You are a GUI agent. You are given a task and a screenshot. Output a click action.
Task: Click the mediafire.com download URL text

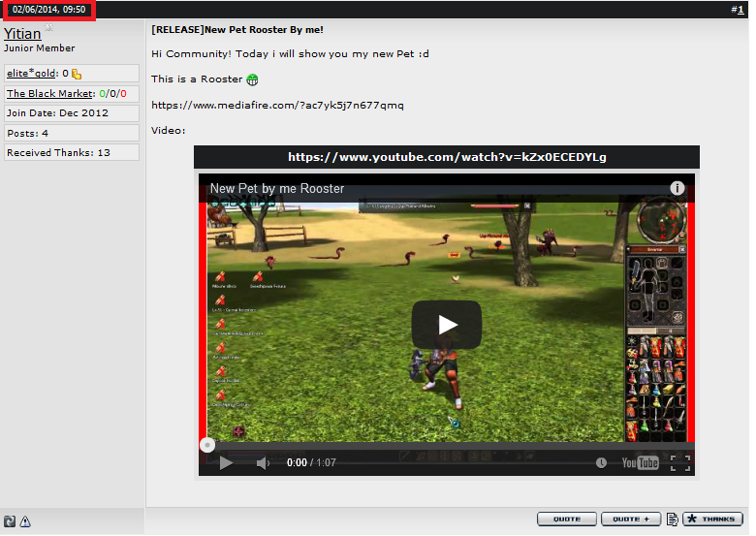tap(277, 105)
